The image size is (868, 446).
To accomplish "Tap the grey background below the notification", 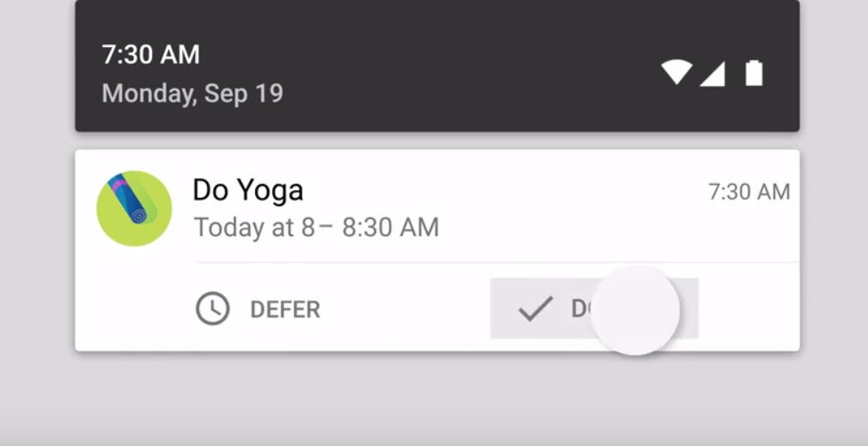I will pyautogui.click(x=434, y=399).
